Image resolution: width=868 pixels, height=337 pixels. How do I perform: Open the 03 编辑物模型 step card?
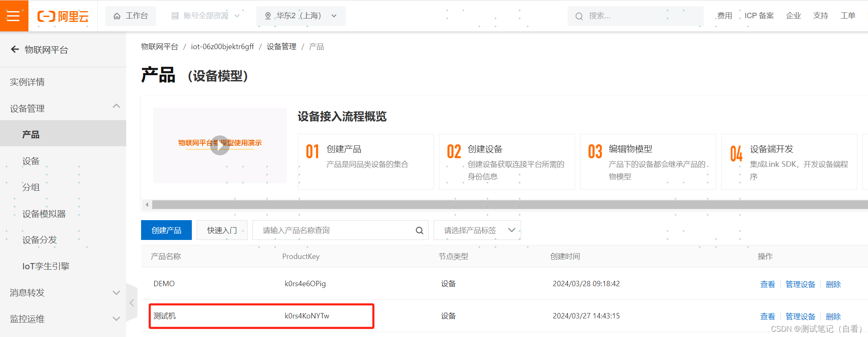click(x=648, y=161)
